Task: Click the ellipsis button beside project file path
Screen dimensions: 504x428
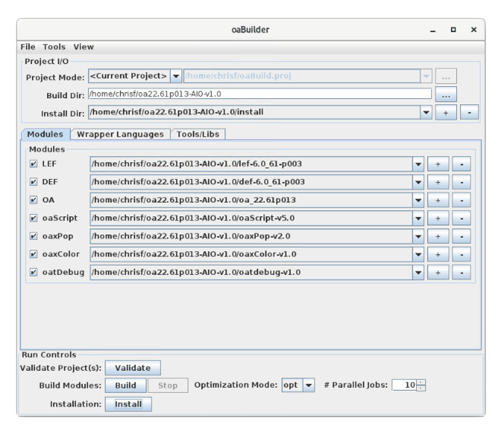Action: [x=445, y=76]
